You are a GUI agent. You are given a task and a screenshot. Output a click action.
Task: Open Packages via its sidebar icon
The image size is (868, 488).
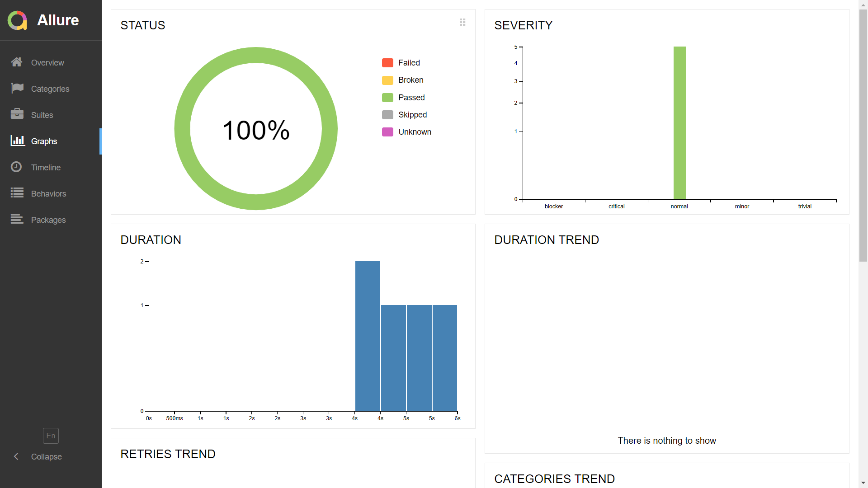(x=17, y=220)
